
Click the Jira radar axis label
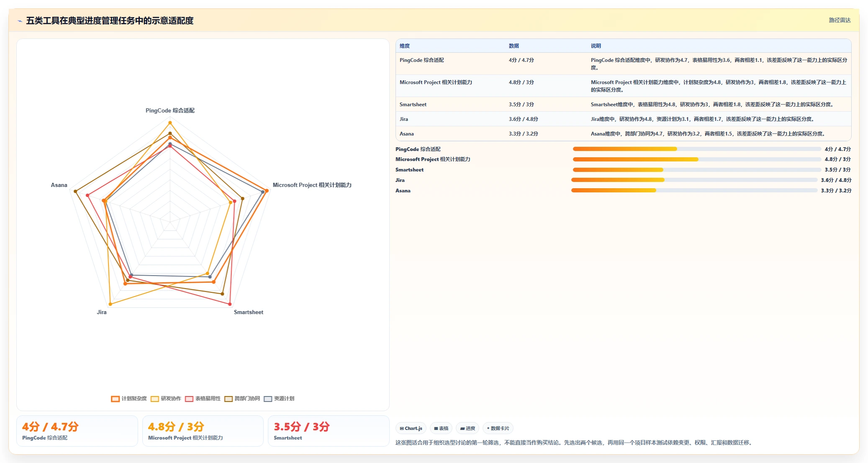coord(102,312)
